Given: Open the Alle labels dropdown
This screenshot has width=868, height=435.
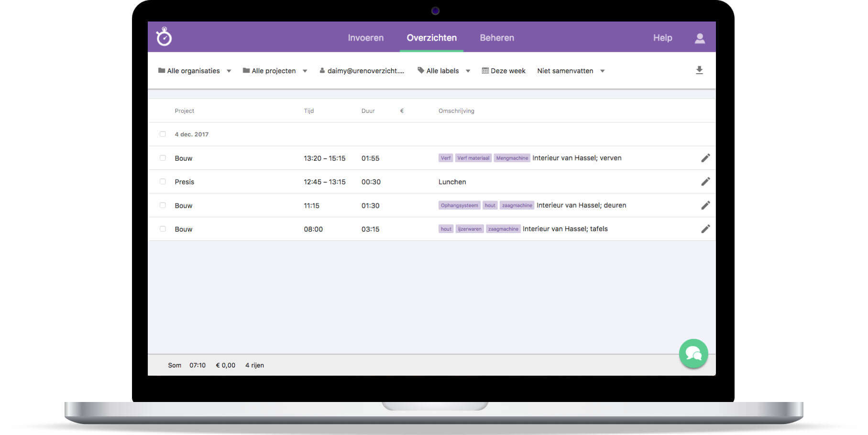Looking at the screenshot, I should pos(444,71).
